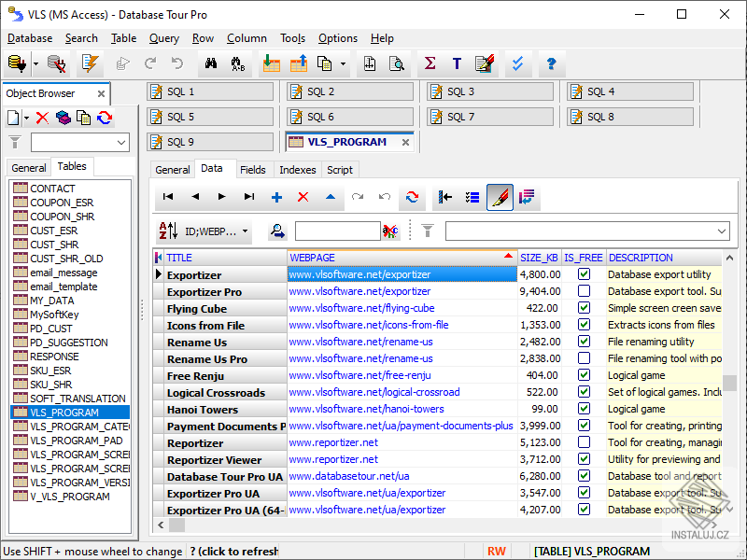Click the www.reportizer.net link
Screen dimensions: 747x560
[332, 442]
